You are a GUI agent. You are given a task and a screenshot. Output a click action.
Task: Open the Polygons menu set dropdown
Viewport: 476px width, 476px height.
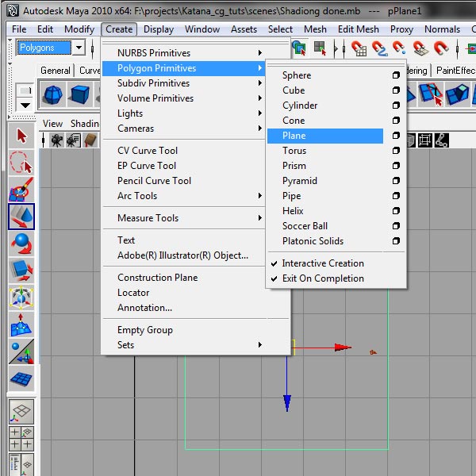point(79,48)
